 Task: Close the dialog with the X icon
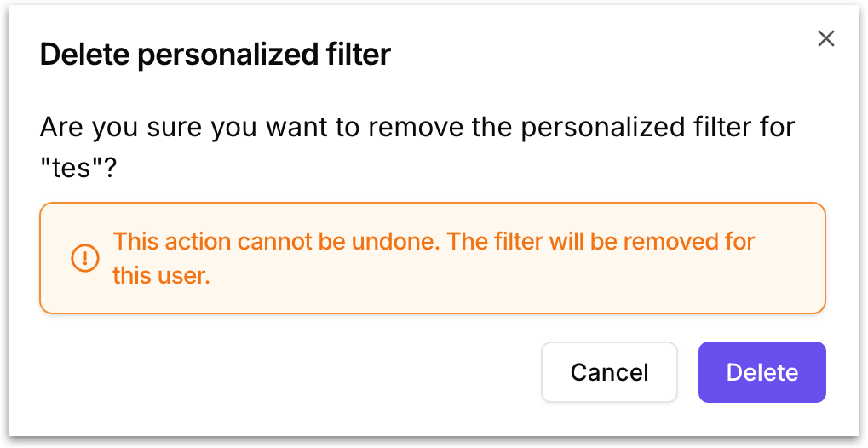click(826, 39)
